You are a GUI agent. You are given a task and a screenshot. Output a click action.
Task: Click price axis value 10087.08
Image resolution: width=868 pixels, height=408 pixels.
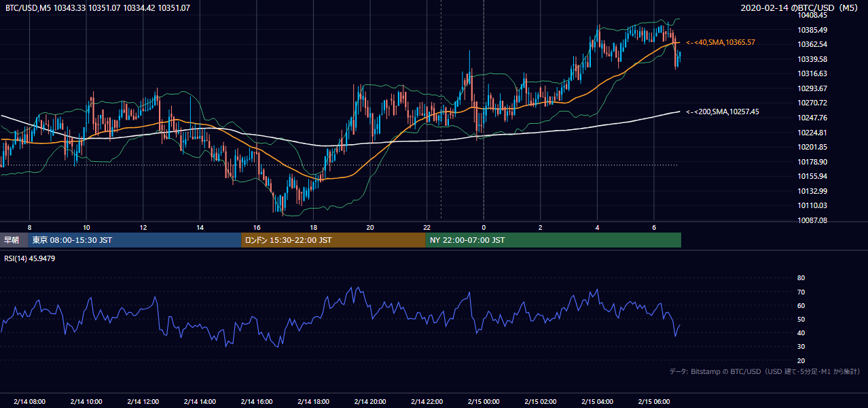coord(812,220)
